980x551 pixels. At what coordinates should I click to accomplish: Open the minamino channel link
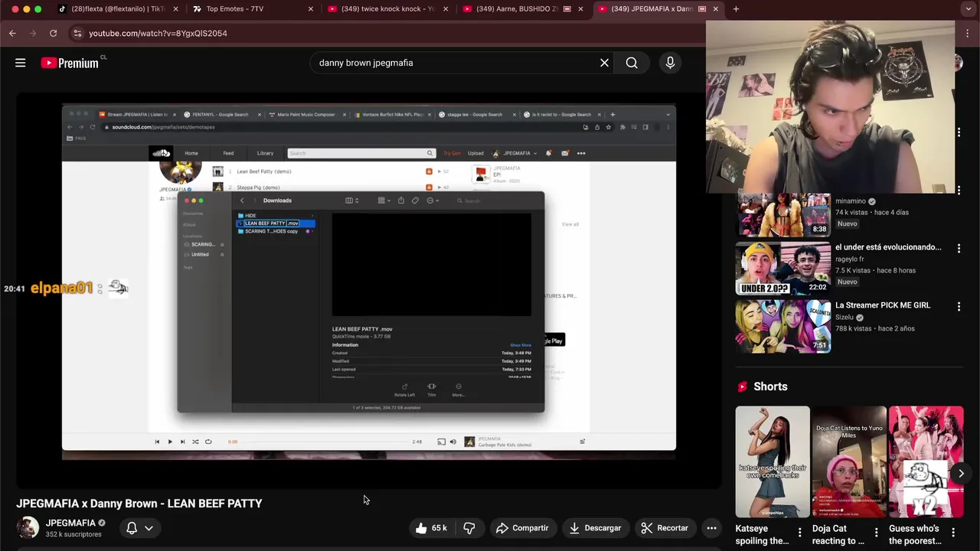pos(851,201)
